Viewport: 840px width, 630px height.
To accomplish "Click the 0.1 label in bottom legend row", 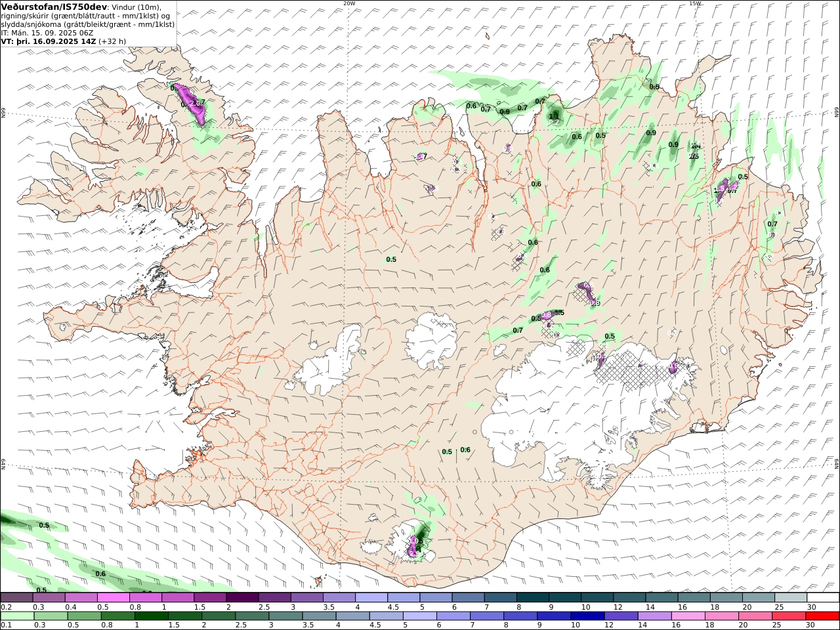I will [5, 625].
